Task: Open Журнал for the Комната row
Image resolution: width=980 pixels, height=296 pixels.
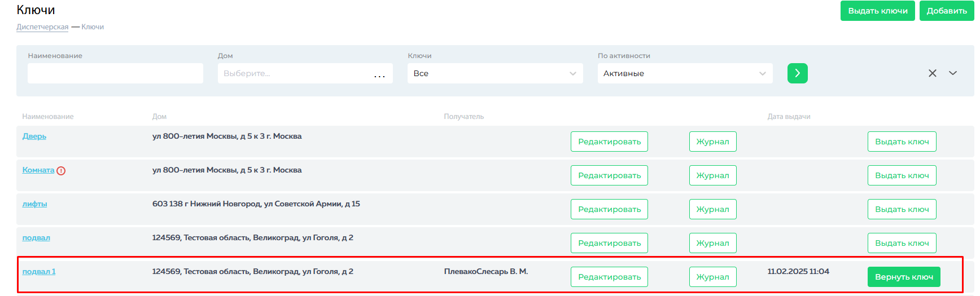Action: (712, 175)
